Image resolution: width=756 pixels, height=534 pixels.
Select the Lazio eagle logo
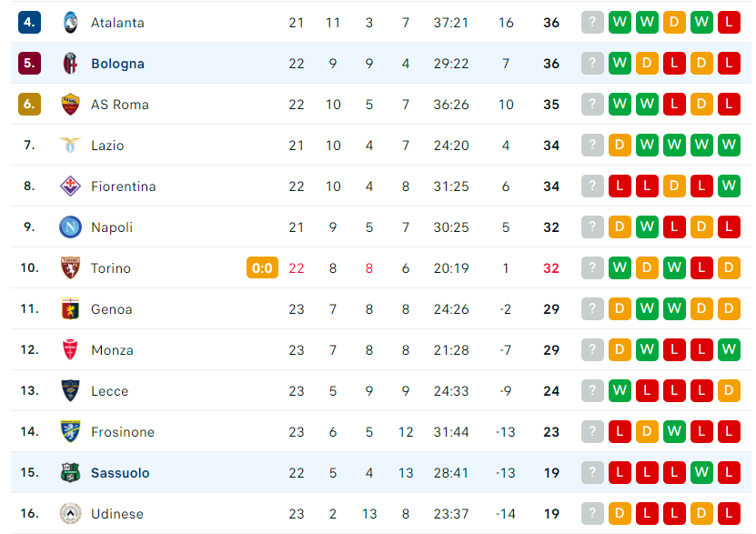pyautogui.click(x=70, y=145)
